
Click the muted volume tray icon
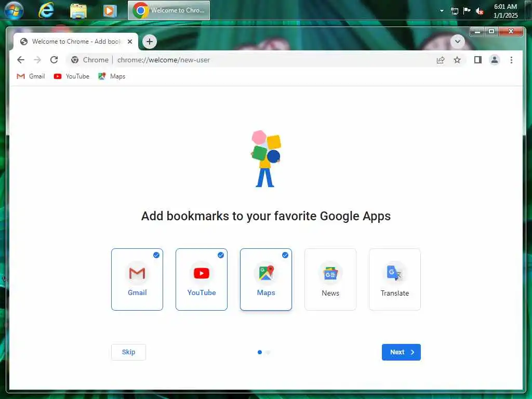click(x=479, y=11)
